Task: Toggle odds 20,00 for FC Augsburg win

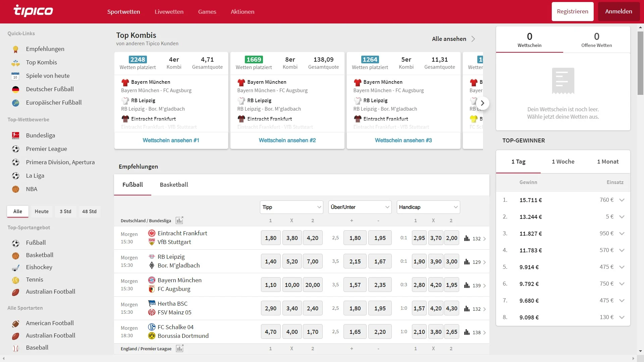Action: tap(313, 285)
